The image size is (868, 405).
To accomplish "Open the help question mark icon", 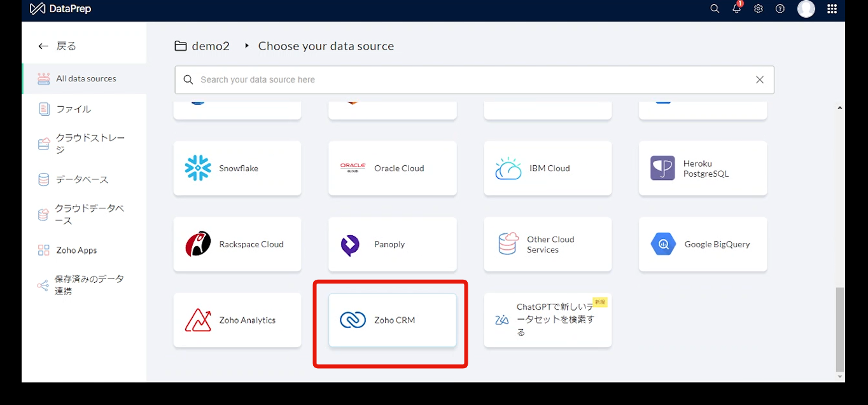I will (780, 9).
